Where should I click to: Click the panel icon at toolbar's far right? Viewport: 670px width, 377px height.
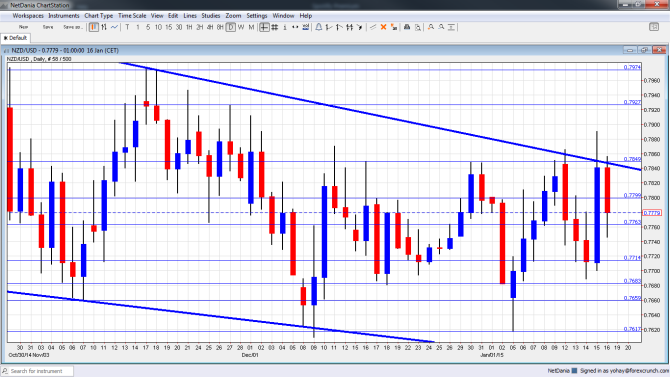click(x=654, y=27)
